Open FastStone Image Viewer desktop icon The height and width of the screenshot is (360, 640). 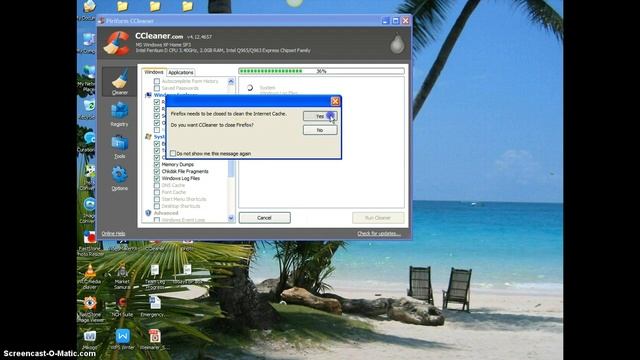[90, 309]
